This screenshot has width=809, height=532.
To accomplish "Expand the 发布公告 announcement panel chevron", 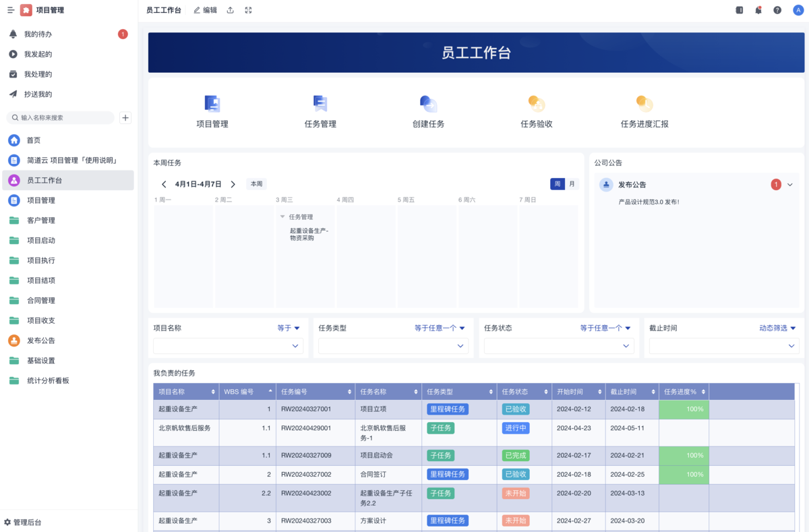I will pos(789,184).
